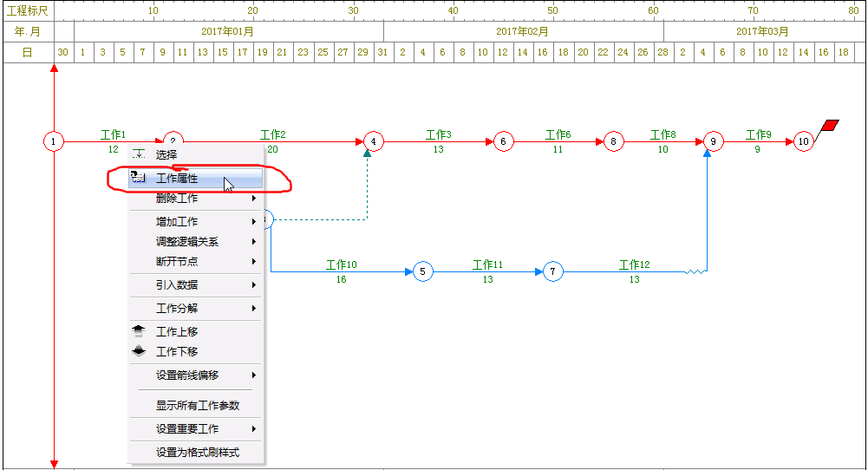Screen dimensions: 868x470
Task: Click the 工作2 label
Action: point(273,134)
